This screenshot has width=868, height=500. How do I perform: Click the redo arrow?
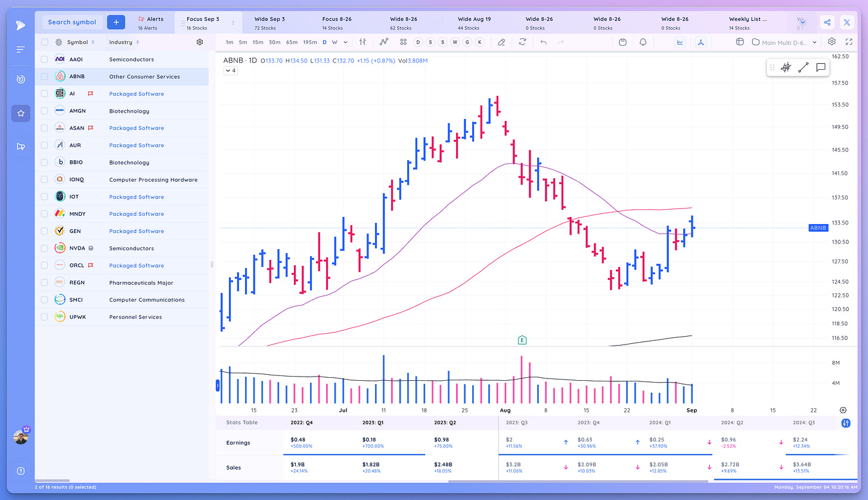[560, 42]
